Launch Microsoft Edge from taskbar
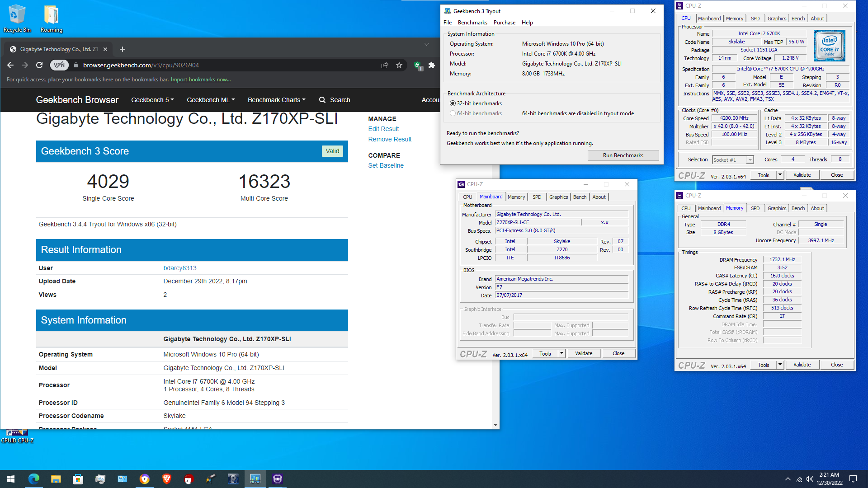 (33, 479)
